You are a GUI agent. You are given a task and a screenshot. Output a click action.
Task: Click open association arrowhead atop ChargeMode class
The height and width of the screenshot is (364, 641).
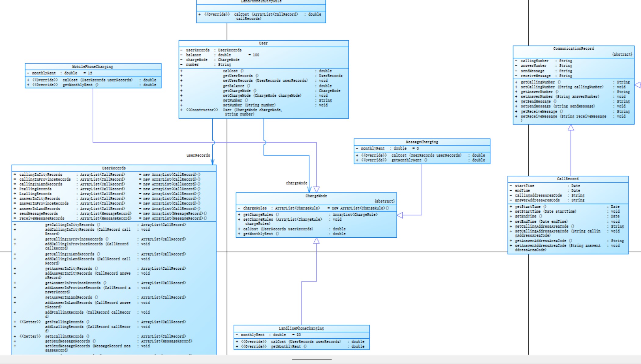(x=309, y=189)
